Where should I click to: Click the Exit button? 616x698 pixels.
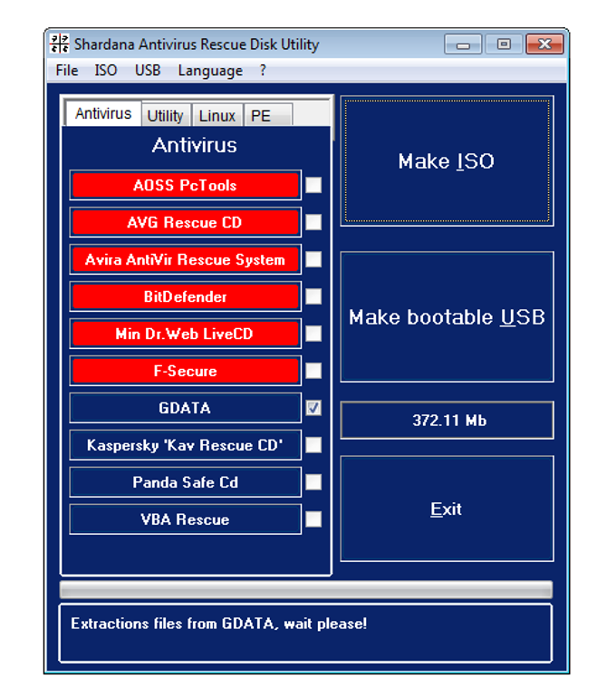point(447,509)
